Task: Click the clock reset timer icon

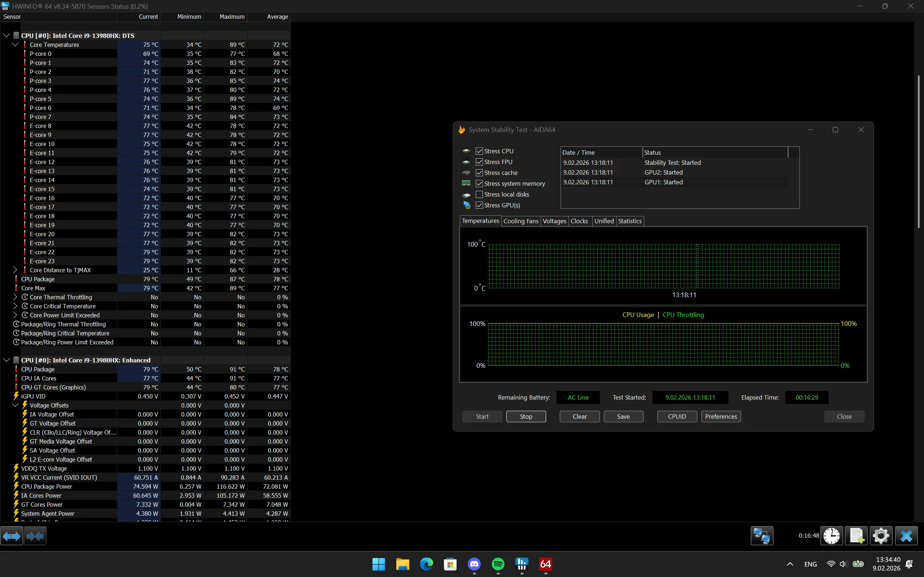Action: point(831,536)
